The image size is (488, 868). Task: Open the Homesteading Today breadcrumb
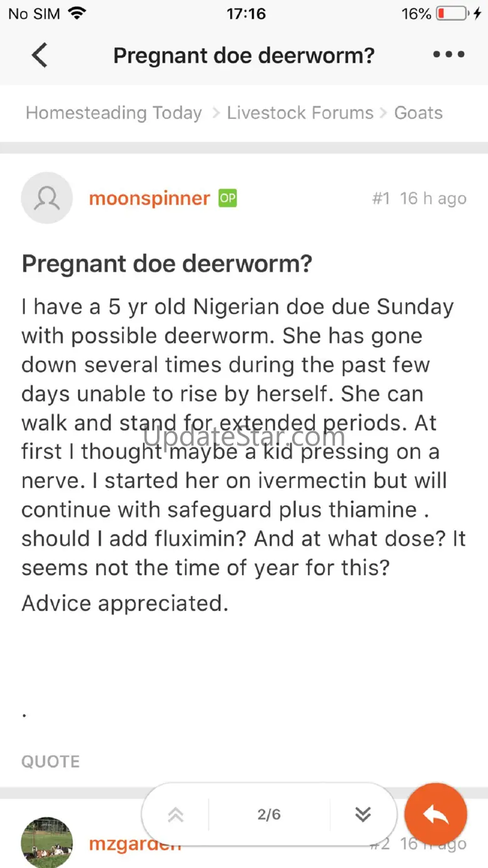point(114,113)
